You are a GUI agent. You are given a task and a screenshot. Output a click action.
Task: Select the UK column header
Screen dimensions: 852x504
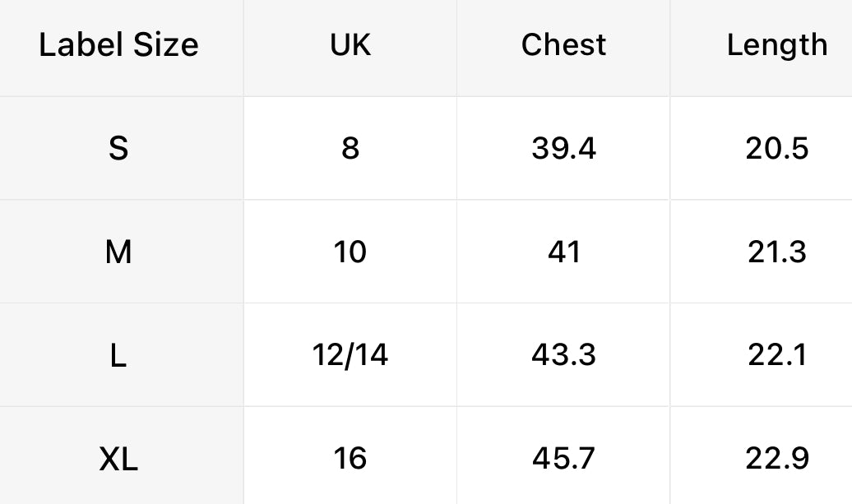tap(350, 44)
